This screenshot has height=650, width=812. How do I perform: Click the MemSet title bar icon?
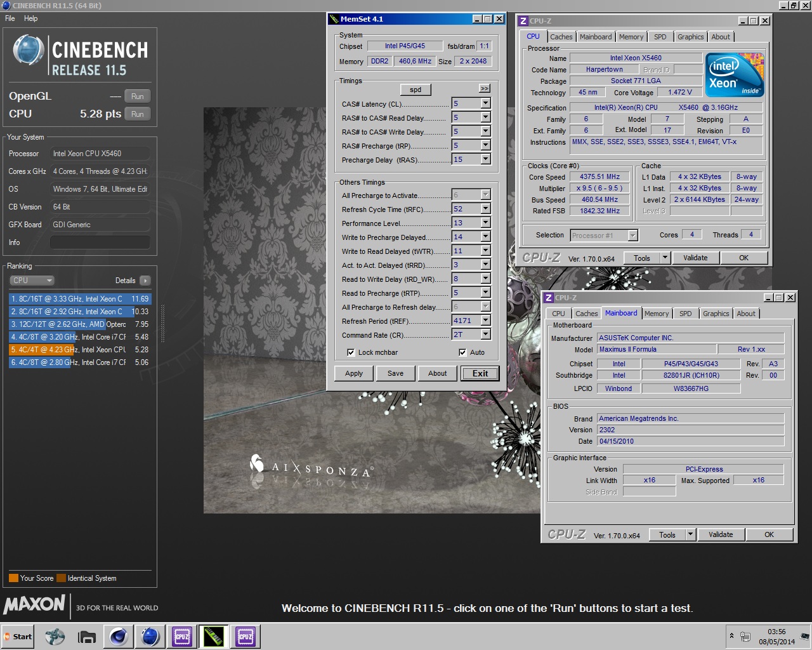point(334,19)
